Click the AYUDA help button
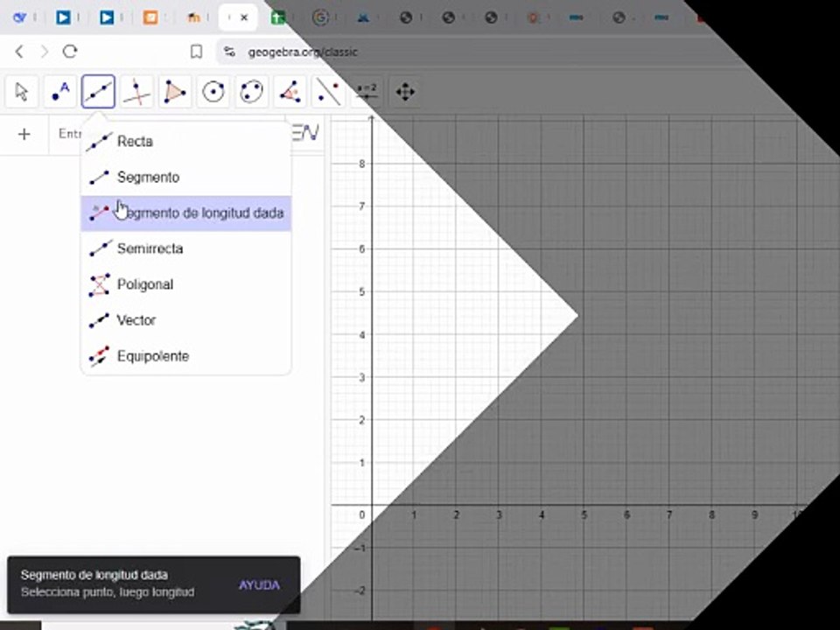Screen dimensions: 840x630 coord(259,585)
